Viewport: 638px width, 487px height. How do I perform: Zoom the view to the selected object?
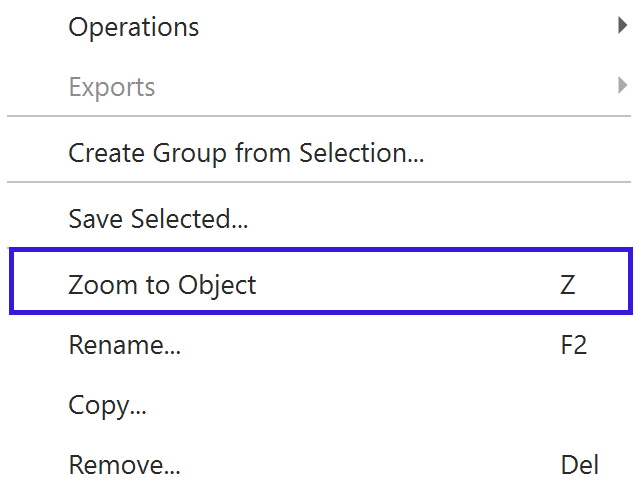click(162, 284)
